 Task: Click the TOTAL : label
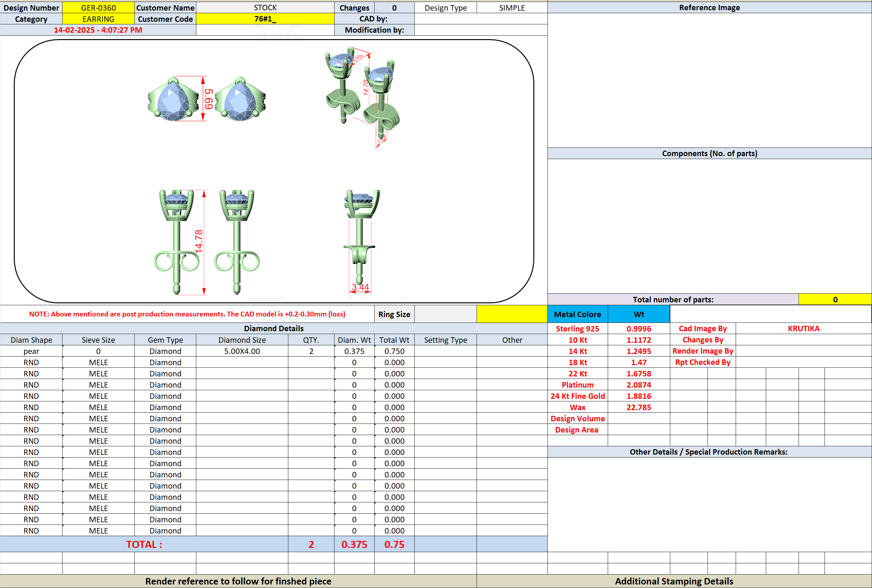coord(144,544)
